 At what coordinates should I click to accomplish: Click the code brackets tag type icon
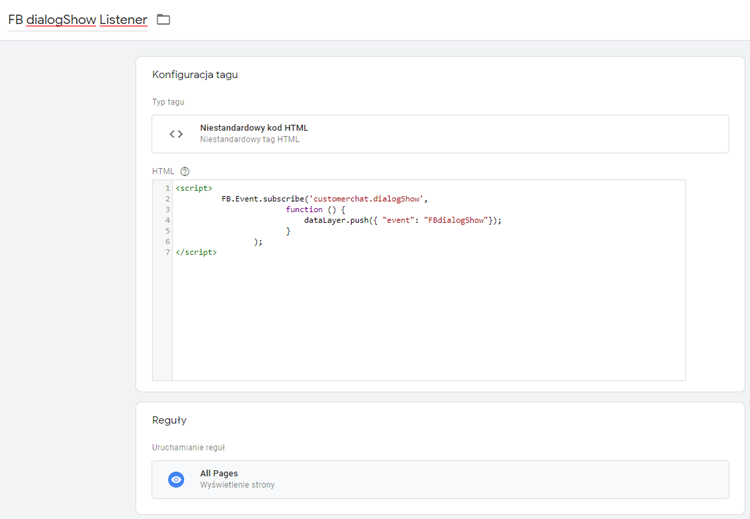point(176,134)
